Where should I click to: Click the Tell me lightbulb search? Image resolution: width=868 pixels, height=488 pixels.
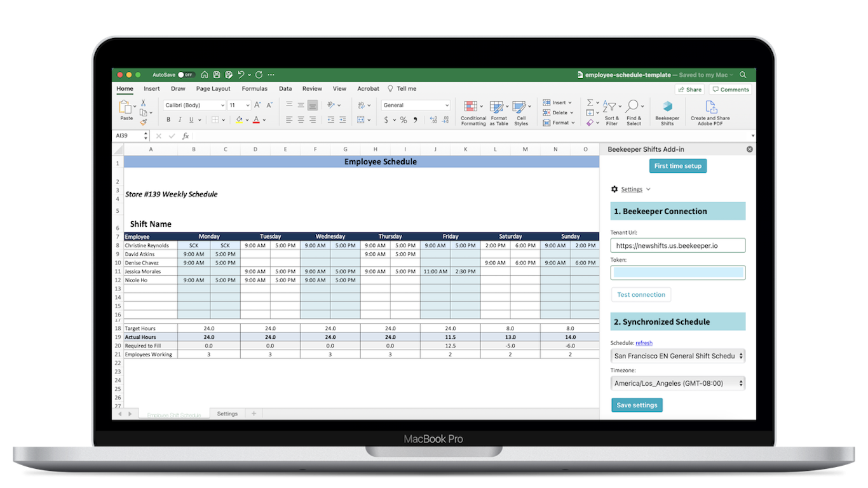(402, 89)
